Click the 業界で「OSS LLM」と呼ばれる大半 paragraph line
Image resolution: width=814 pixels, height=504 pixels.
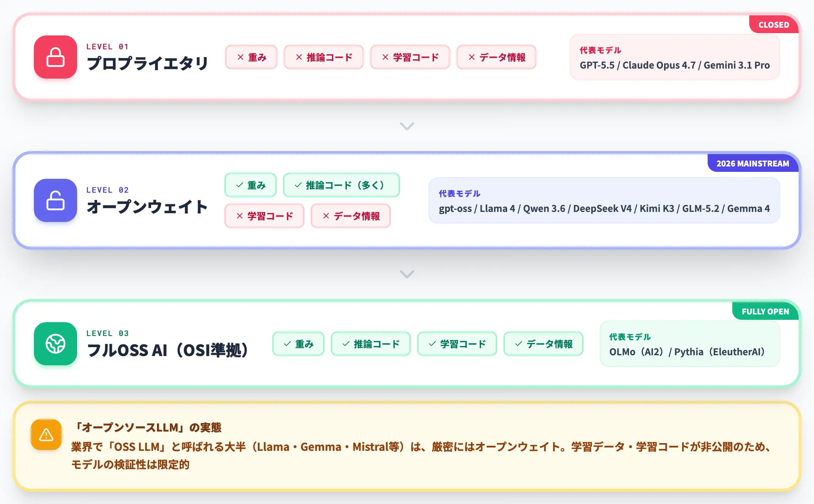click(422, 447)
